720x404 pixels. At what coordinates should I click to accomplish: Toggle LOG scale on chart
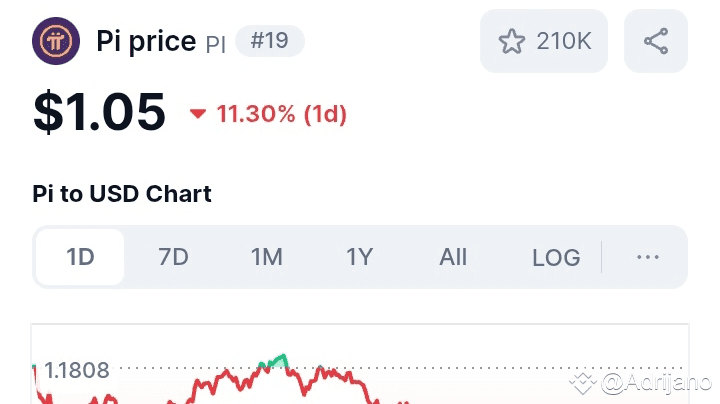pyautogui.click(x=556, y=257)
